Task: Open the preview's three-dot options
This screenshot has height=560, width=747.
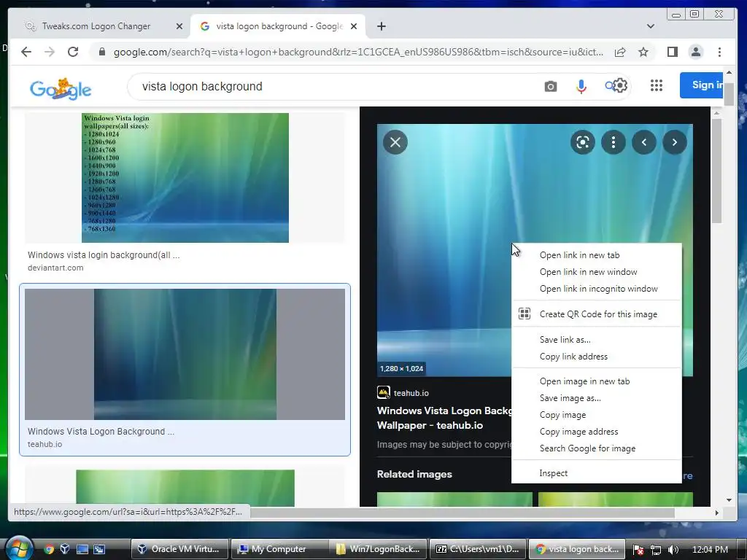Action: tap(614, 142)
